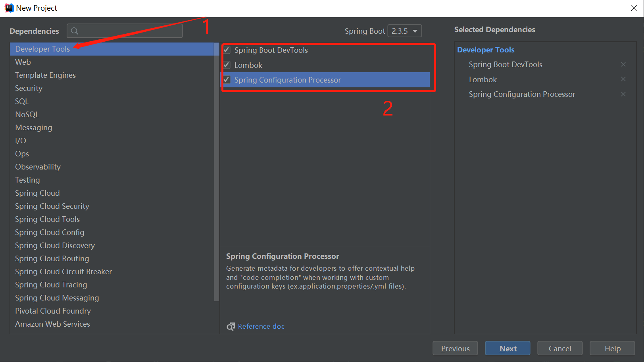
Task: Select the SQL category
Action: point(112,101)
